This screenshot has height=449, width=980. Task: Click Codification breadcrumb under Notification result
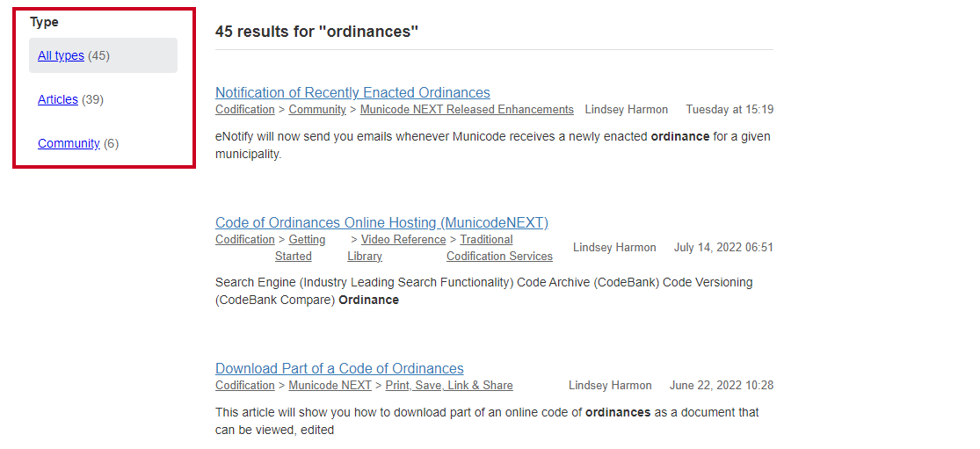(245, 109)
